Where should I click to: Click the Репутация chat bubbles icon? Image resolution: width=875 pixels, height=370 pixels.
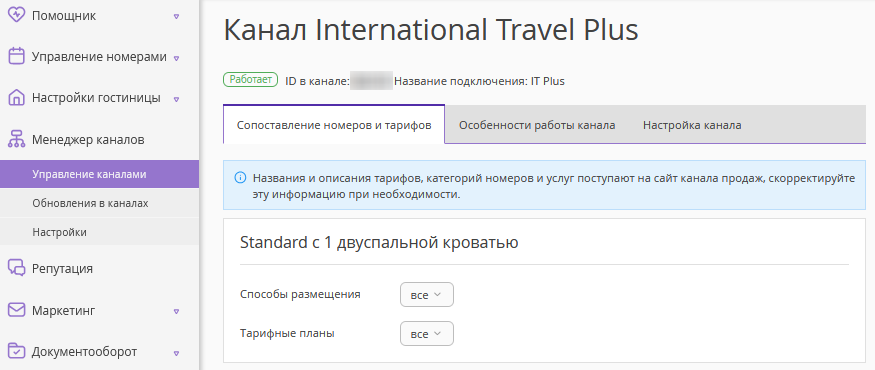click(x=17, y=268)
